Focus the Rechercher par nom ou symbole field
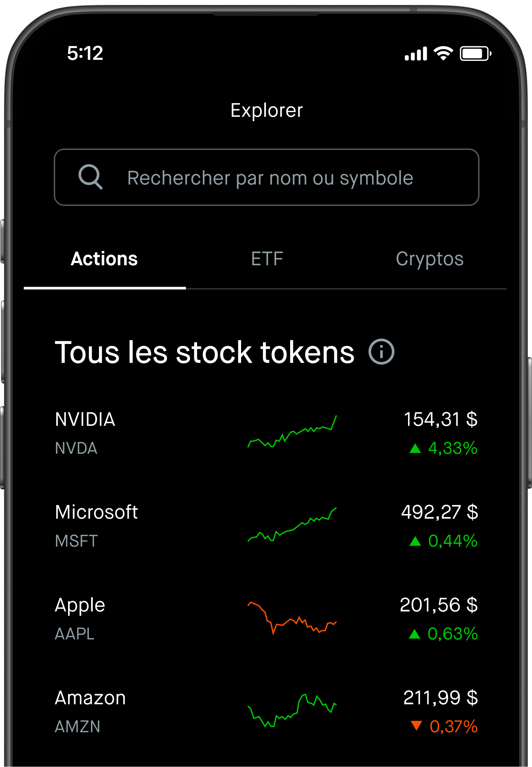This screenshot has height=767, width=532. pyautogui.click(x=266, y=177)
